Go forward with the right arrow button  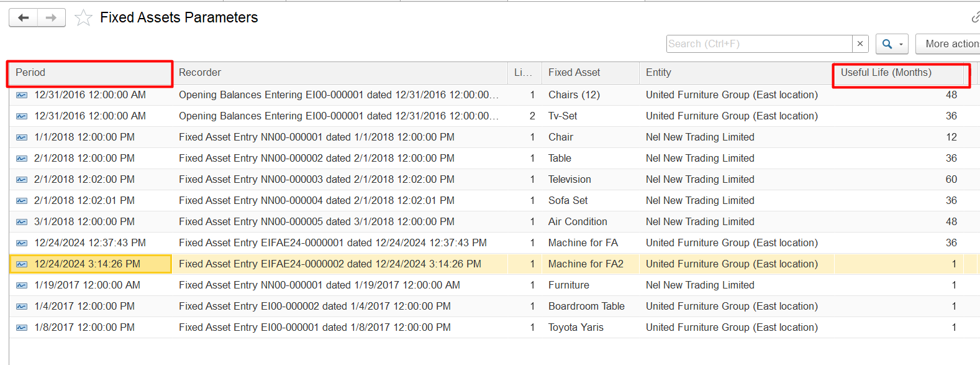(52, 17)
